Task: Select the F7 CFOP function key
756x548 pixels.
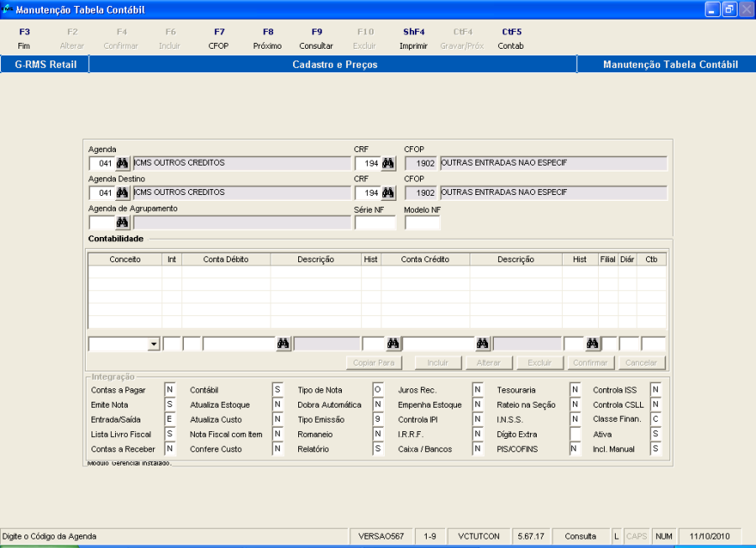Action: click(x=218, y=39)
